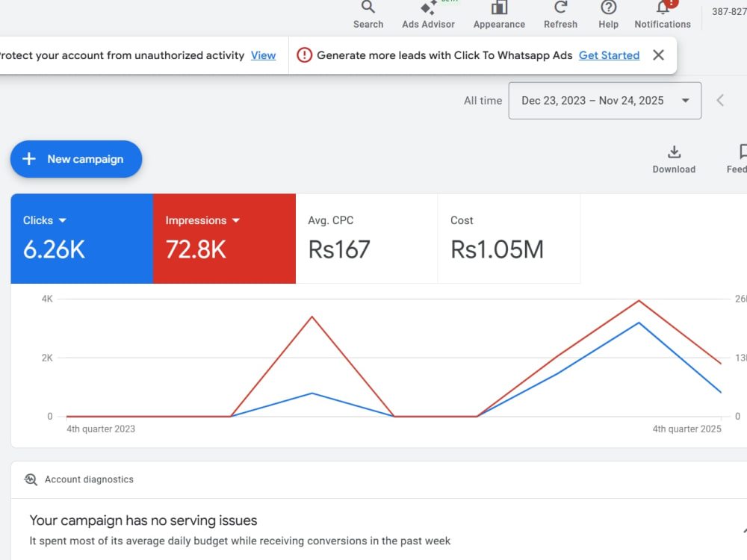Click the 4th quarter 2025 axis label

coord(686,429)
